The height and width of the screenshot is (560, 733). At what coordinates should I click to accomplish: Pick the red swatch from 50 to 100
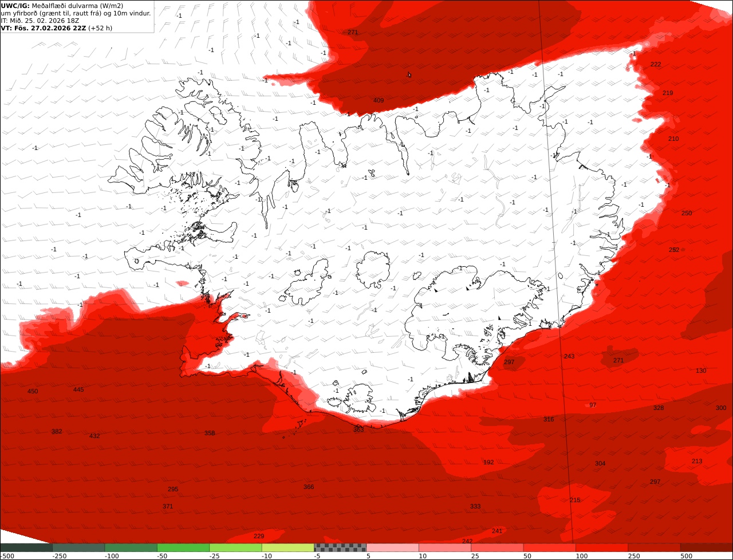550,547
